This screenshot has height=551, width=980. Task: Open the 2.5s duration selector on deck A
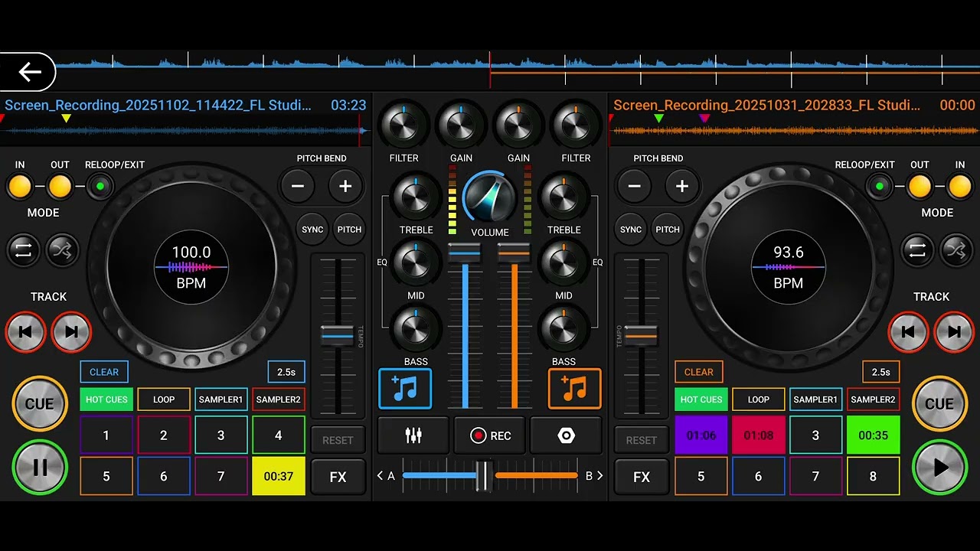[x=286, y=372]
